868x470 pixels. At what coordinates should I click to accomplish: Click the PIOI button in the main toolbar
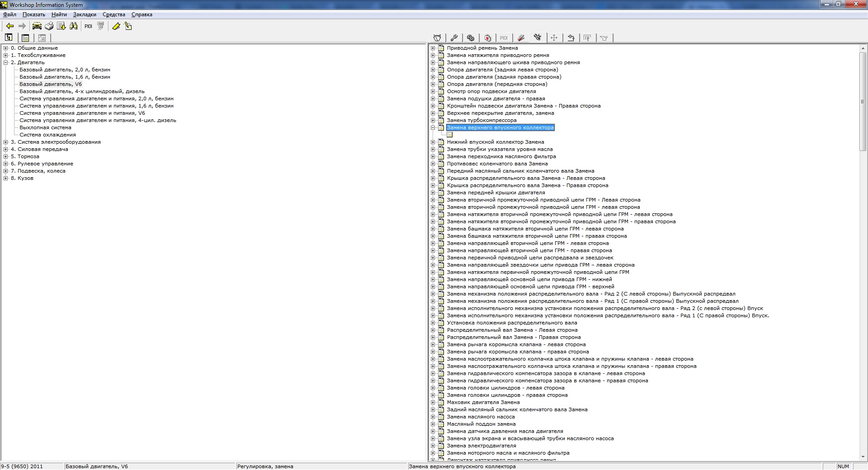[x=88, y=26]
